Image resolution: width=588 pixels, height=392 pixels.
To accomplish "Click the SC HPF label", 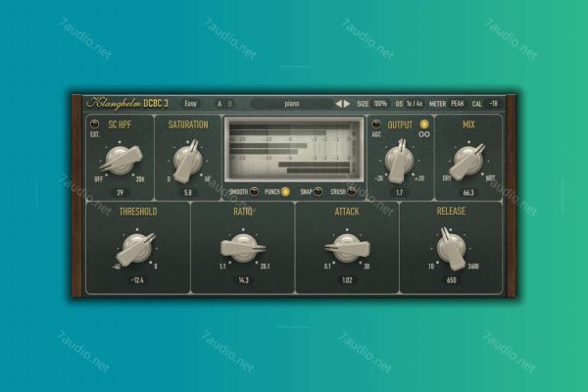I will (x=120, y=124).
